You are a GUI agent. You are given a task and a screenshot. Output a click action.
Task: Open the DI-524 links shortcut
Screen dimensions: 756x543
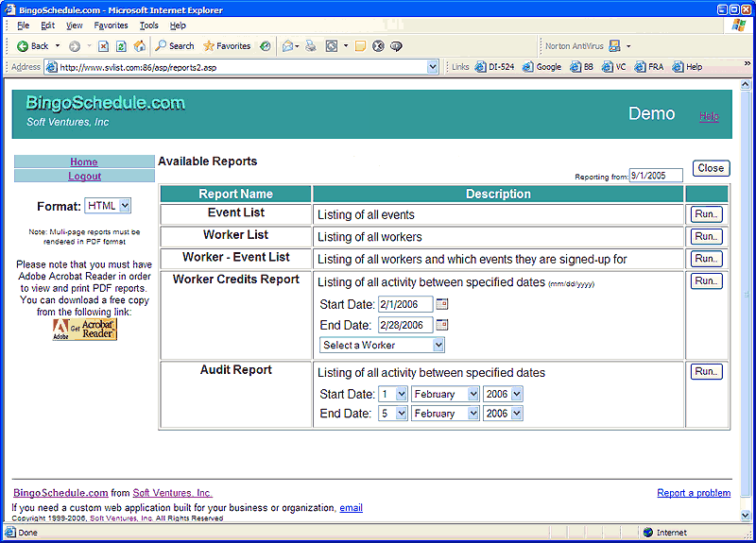[x=494, y=67]
